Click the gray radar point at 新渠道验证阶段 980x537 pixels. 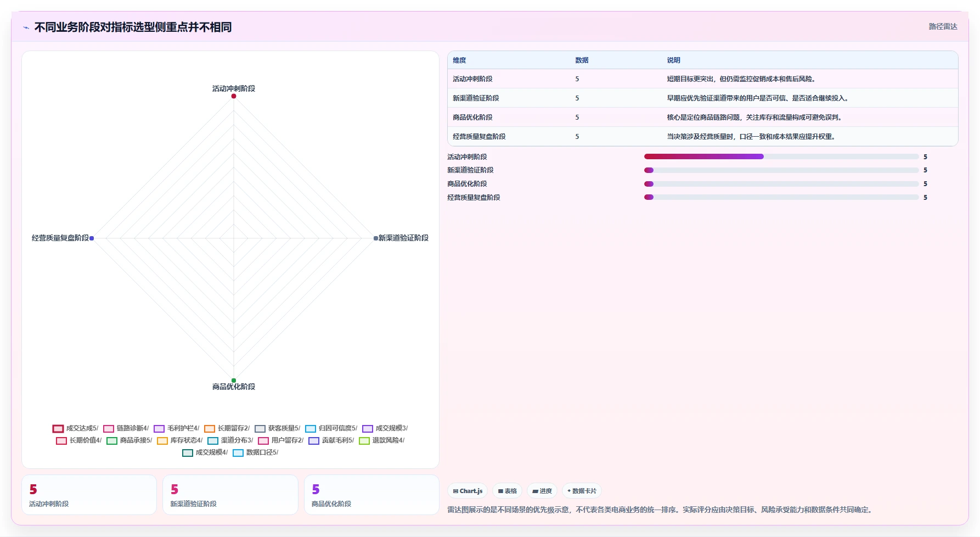pos(376,238)
